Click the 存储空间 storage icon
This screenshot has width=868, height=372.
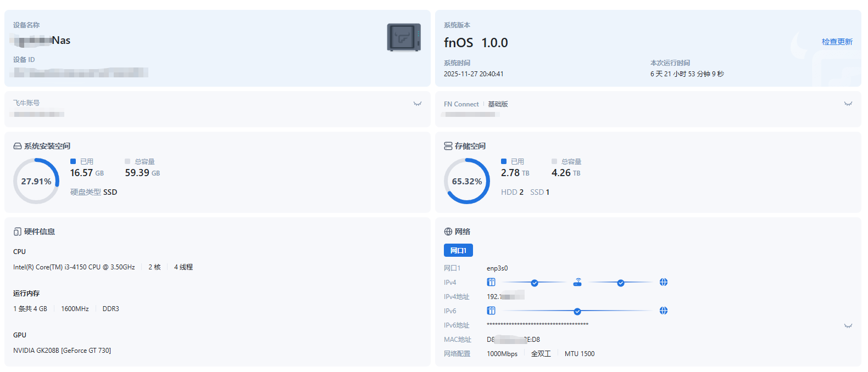tap(448, 146)
